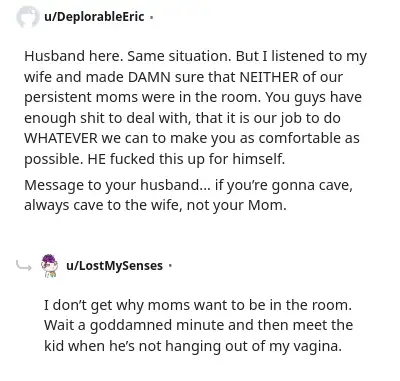Select the word NEITHER in the comment
This screenshot has height=381, width=400.
[x=269, y=77]
